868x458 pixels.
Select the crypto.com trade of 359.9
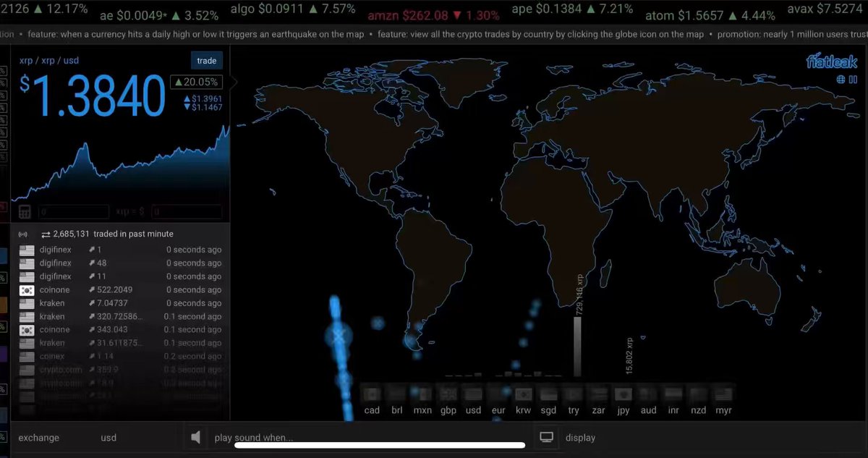tap(121, 369)
